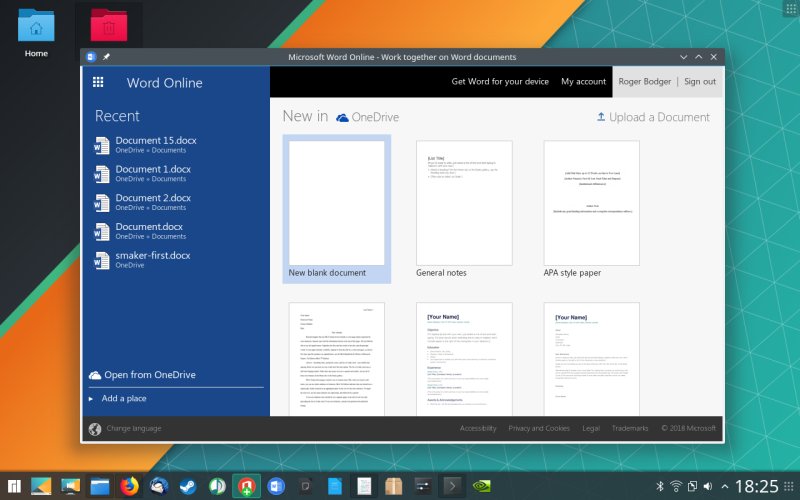This screenshot has width=800, height=500.
Task: Click the Wi-Fi network tray icon
Action: coord(676,486)
